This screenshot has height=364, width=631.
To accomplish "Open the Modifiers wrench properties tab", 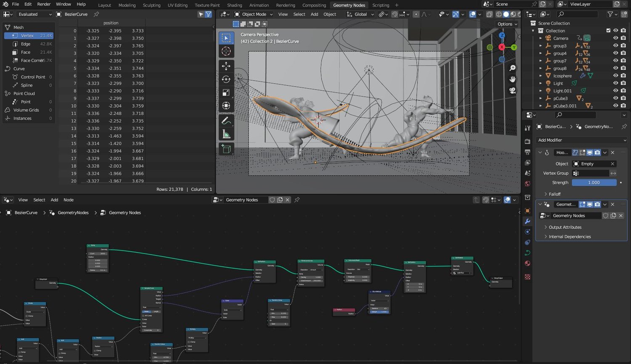I will click(x=528, y=221).
